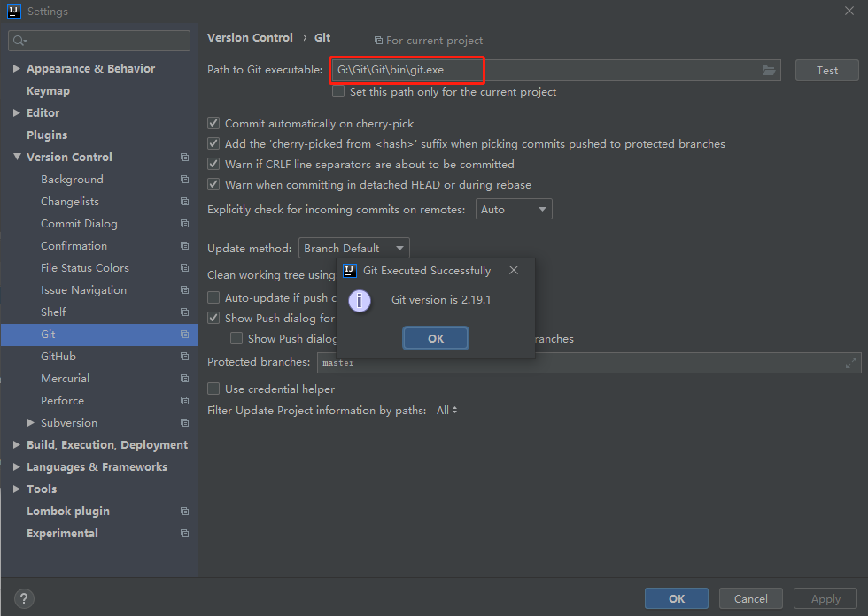Open GitHub settings page
Viewport: 868px width, 616px height.
click(x=58, y=356)
